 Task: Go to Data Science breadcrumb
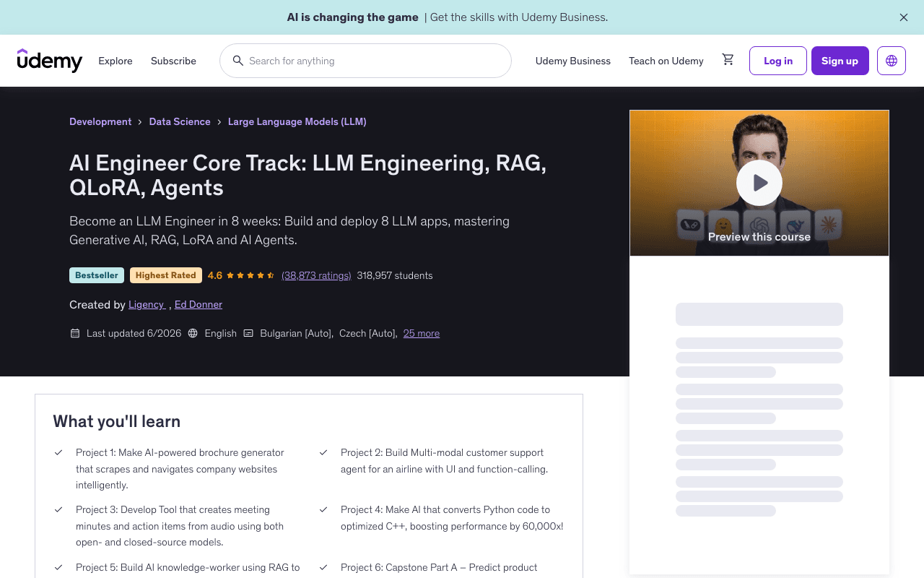coord(180,121)
